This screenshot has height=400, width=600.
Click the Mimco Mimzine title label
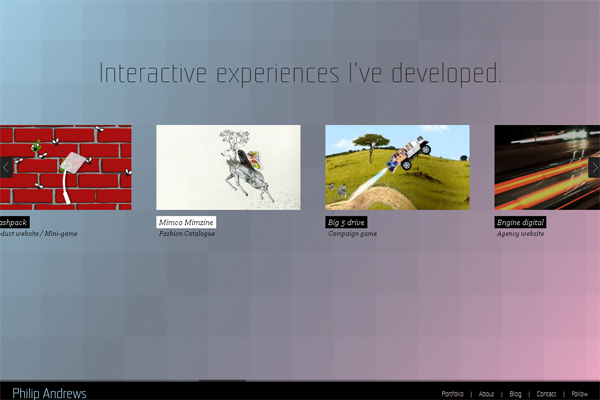186,222
